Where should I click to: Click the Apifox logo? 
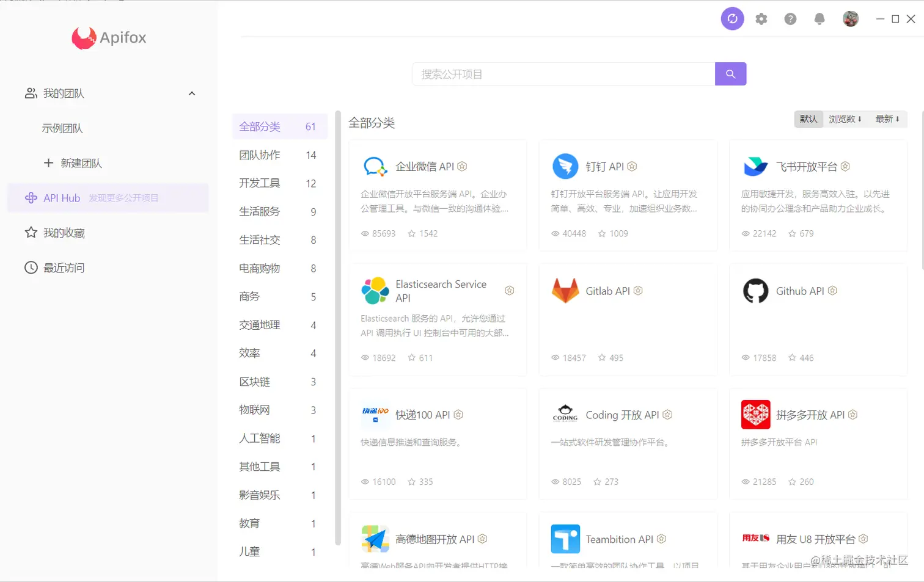pos(109,38)
